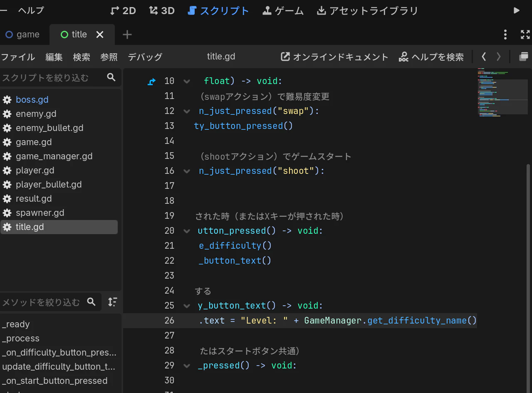Switch to the 3D workspace
Image resolution: width=532 pixels, height=393 pixels.
pos(162,10)
